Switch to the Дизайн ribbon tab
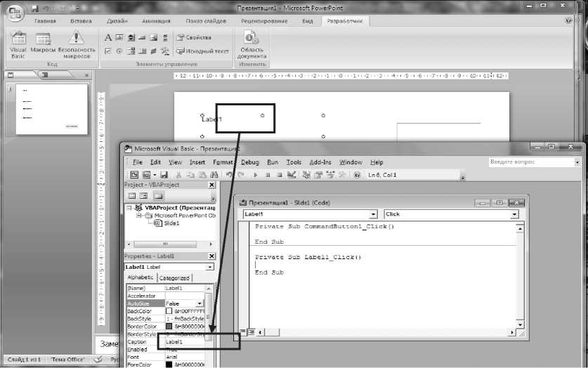588x368 pixels. pos(117,21)
